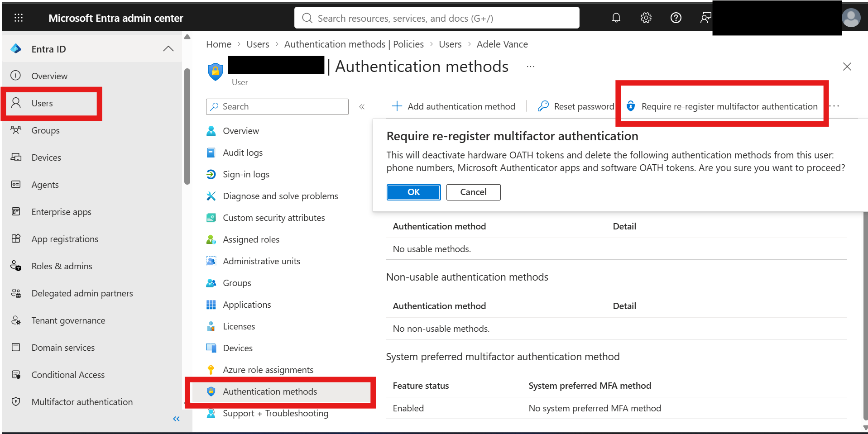868x434 pixels.
Task: Click the Adele Vance breadcrumb
Action: (502, 44)
